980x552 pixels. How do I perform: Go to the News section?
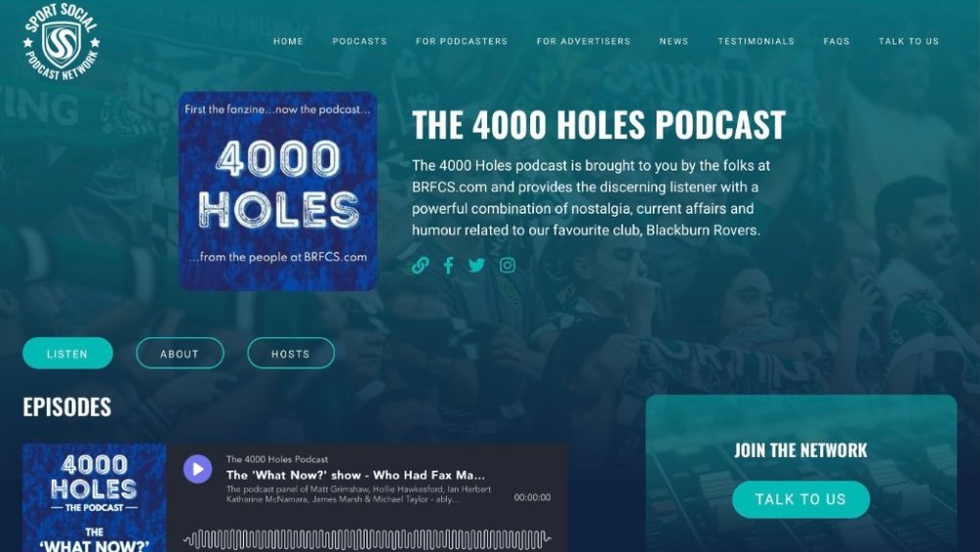(674, 41)
